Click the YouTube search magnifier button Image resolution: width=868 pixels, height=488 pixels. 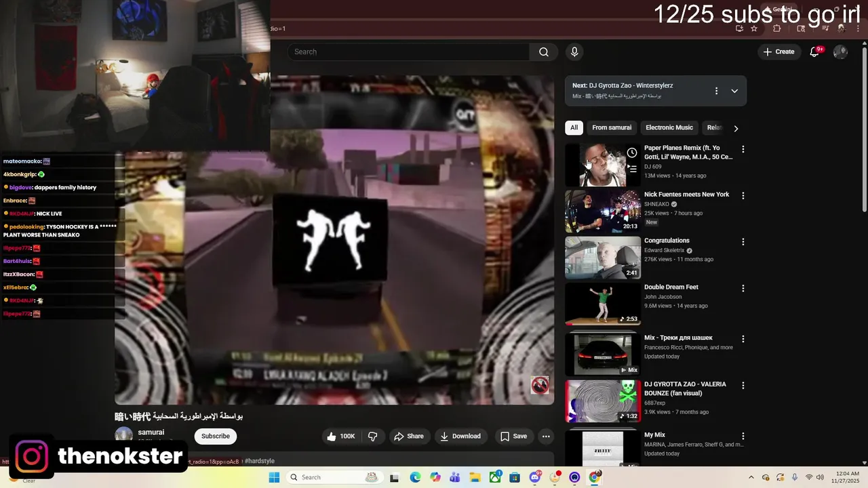pyautogui.click(x=543, y=52)
